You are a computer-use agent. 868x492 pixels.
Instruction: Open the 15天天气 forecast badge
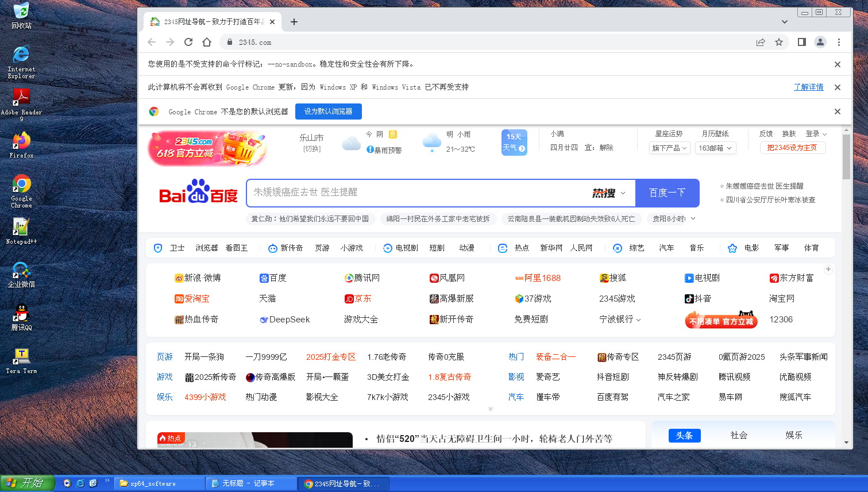(x=514, y=142)
